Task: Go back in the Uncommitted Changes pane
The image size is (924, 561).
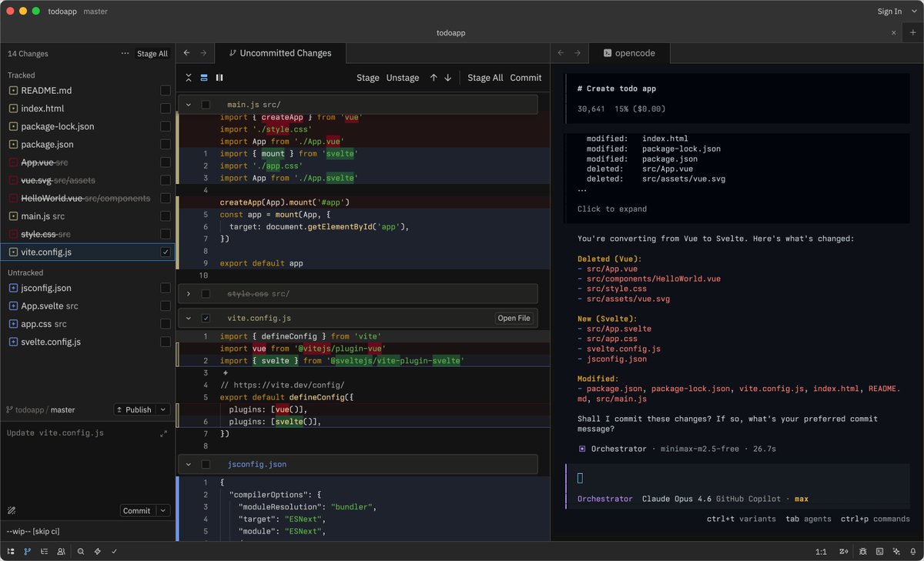Action: [186, 53]
